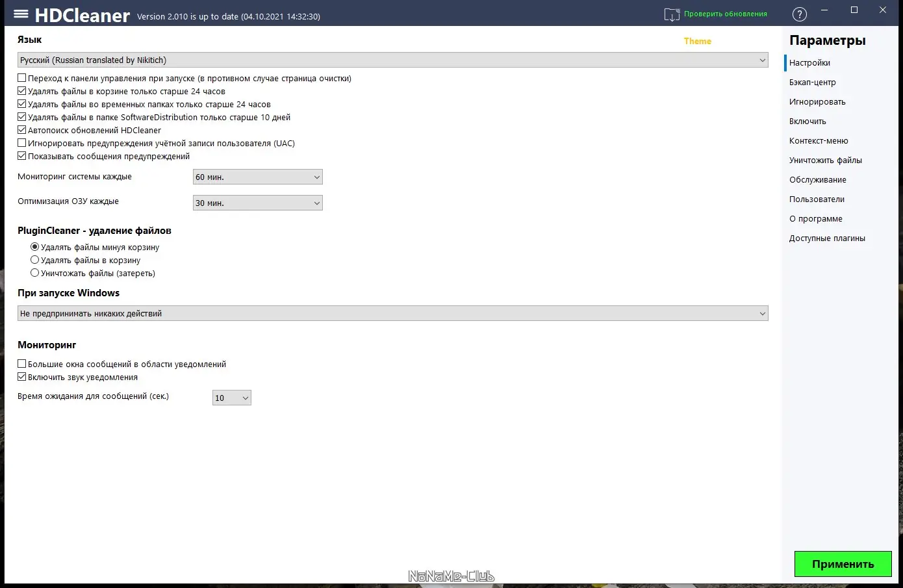Screen dimensions: 903x588
Task: Open Доступные плагины section
Action: 827,238
